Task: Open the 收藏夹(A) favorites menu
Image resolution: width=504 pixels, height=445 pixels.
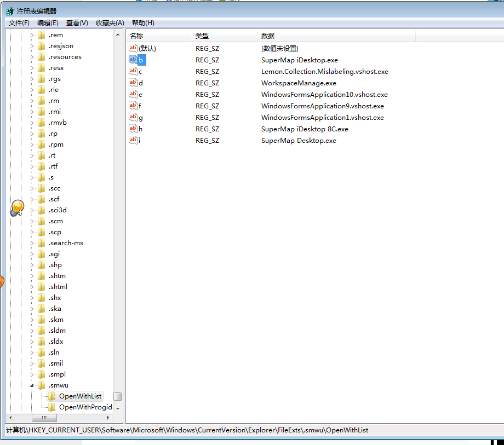Action: click(x=110, y=23)
